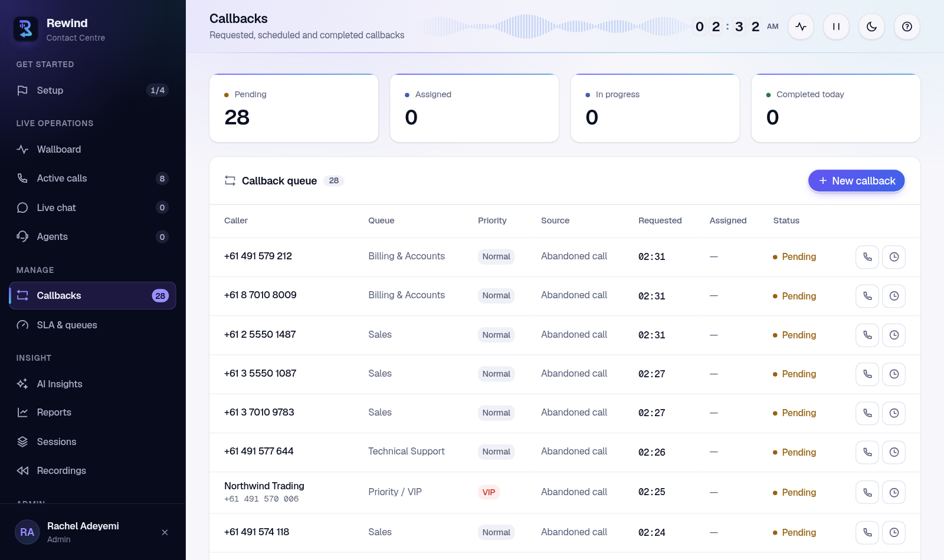
Task: Toggle dark mode moon icon
Action: (871, 27)
